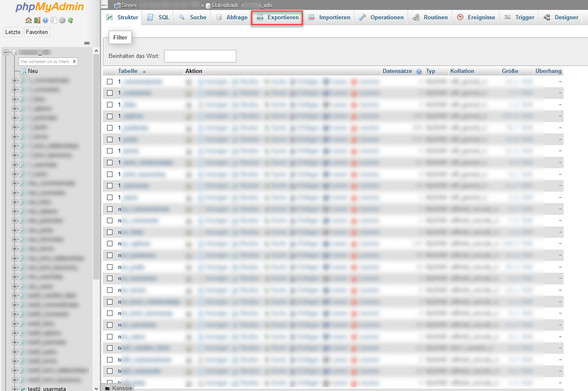The height and width of the screenshot is (391, 588).
Task: Click the gears icon of Routinen
Action: click(x=416, y=17)
